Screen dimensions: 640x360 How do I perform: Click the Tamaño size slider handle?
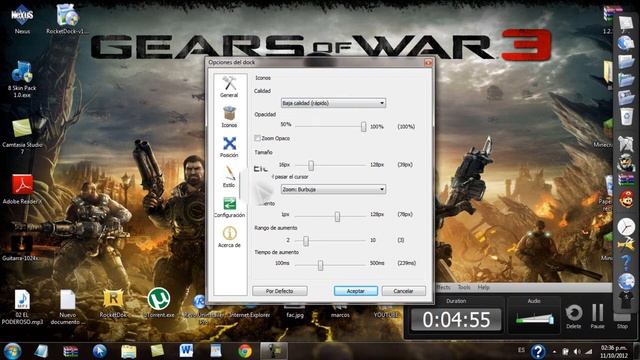pyautogui.click(x=311, y=165)
